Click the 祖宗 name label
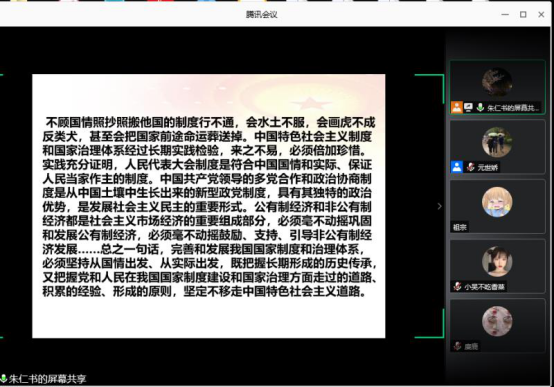The width and height of the screenshot is (554, 387). click(x=460, y=227)
